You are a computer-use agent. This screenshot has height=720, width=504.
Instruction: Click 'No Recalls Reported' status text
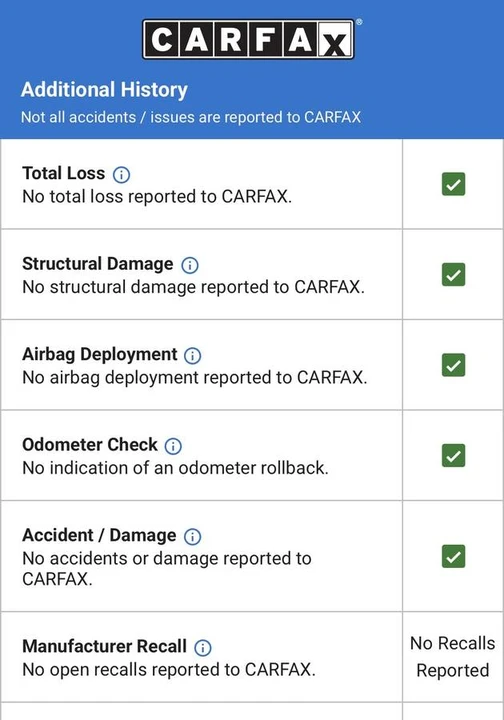tap(453, 657)
